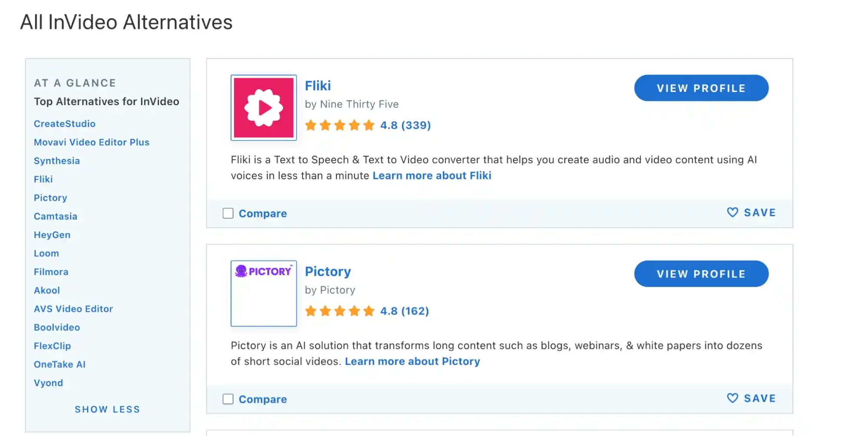Open the Movavi Video Editor Plus link

[91, 142]
